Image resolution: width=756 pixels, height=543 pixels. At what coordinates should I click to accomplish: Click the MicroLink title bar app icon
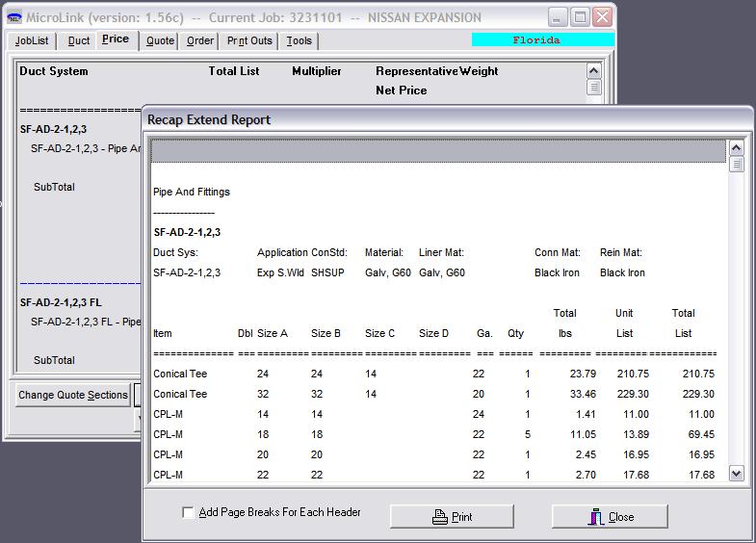coord(14,17)
